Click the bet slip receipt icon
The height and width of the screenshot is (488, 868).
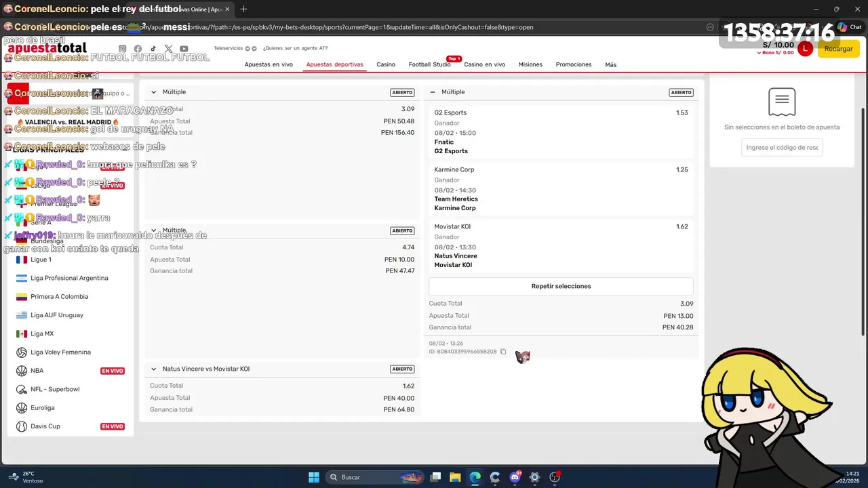tap(782, 102)
